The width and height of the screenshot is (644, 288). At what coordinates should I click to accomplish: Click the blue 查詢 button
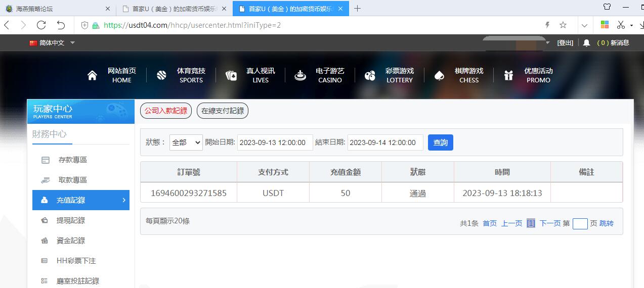[x=440, y=142]
